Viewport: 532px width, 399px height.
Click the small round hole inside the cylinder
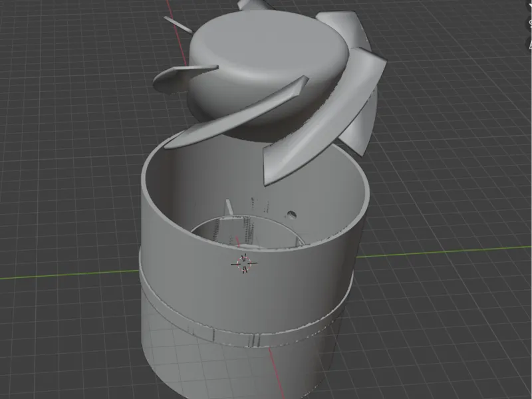coord(292,214)
